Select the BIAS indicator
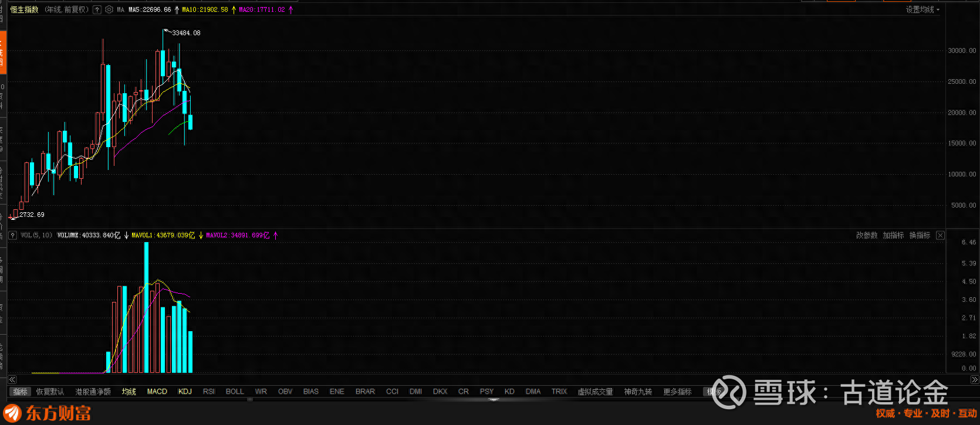 (311, 392)
